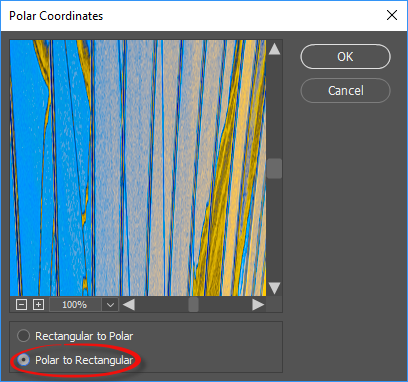
Task: Select the Rectangular to Polar radio button
Action: pos(23,336)
